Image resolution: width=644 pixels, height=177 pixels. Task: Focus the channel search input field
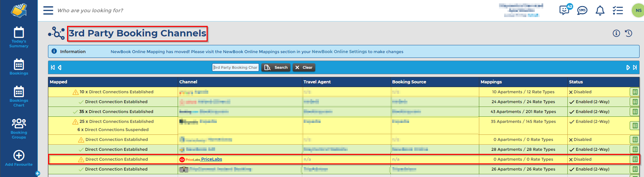tap(236, 67)
